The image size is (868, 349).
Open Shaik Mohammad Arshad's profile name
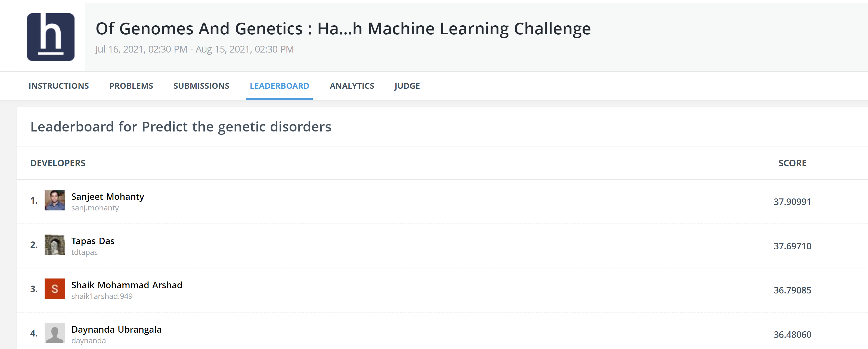[x=127, y=285]
